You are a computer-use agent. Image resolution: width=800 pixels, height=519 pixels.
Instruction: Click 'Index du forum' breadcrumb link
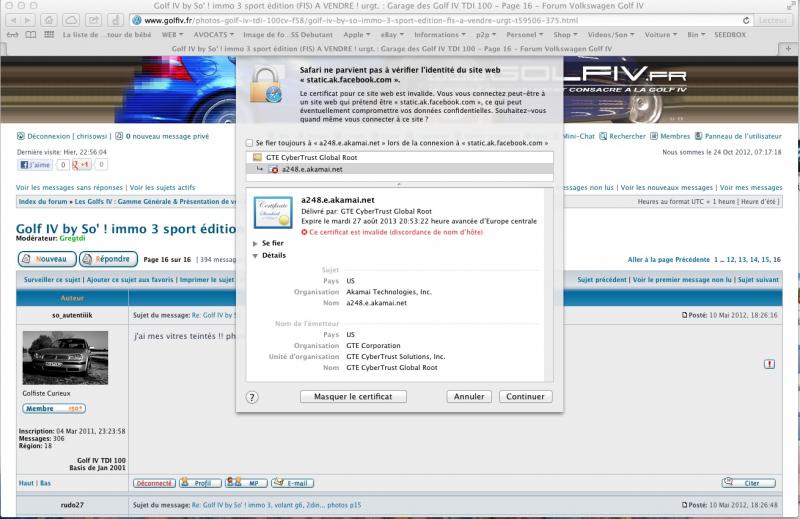43,202
